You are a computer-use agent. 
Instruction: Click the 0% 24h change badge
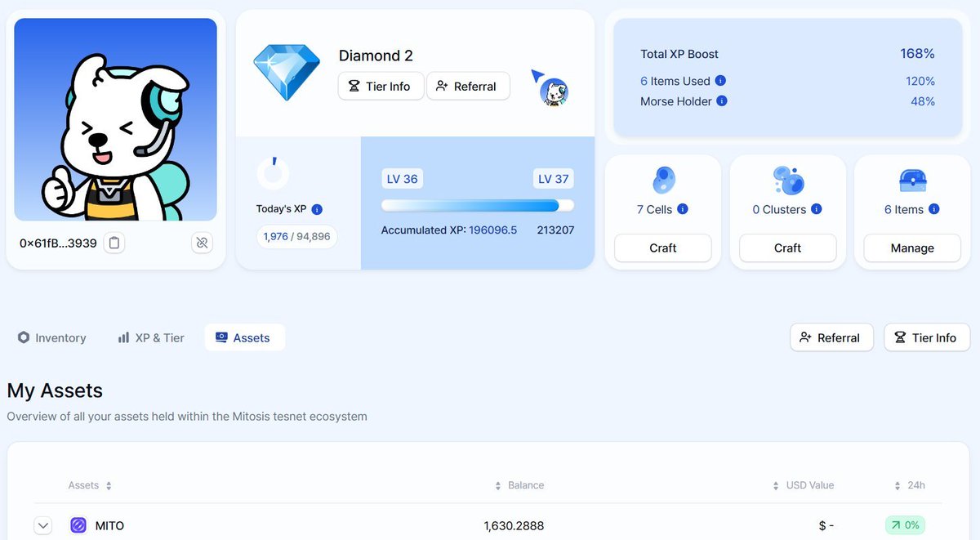905,525
